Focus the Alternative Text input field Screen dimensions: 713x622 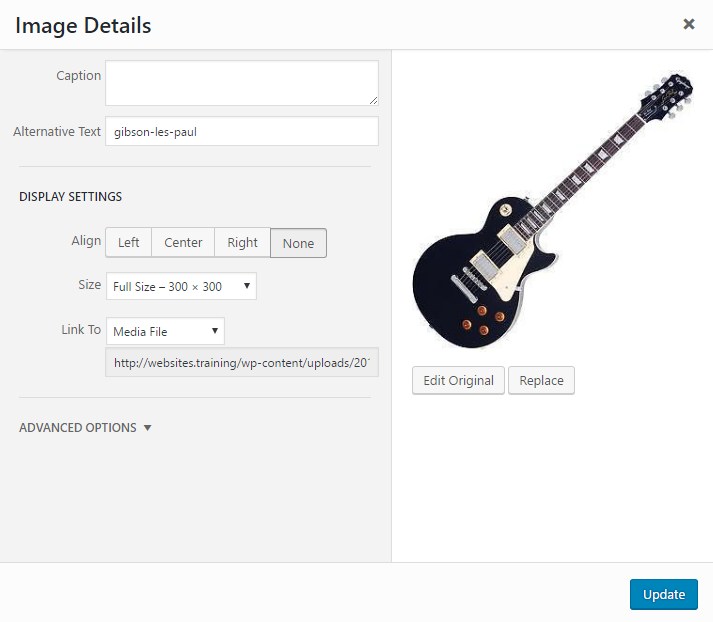(x=242, y=131)
